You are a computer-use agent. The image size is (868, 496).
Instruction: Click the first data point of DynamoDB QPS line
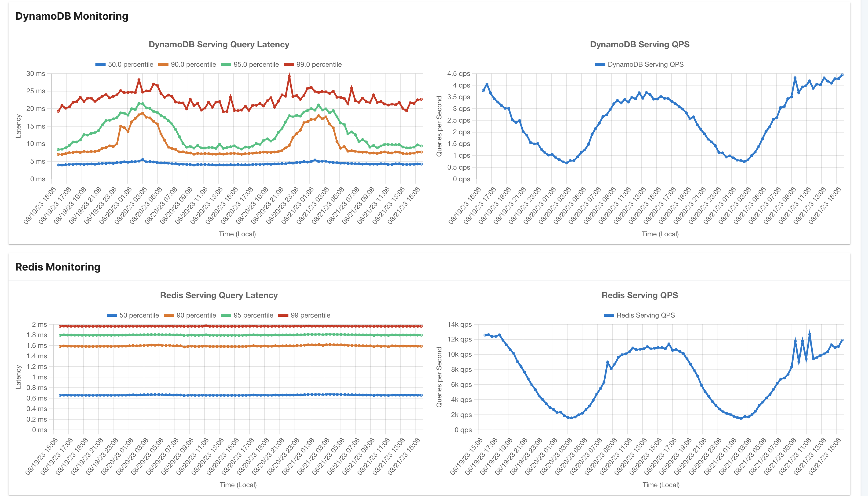pos(483,91)
